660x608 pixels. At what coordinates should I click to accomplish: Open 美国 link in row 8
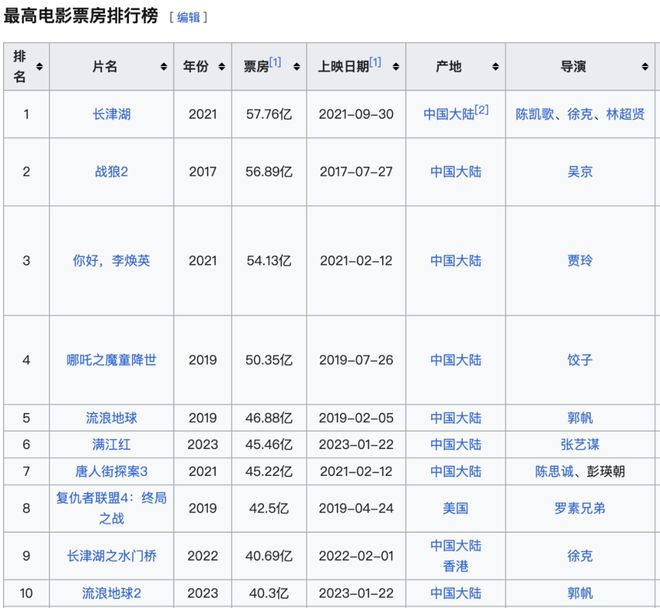coord(456,508)
